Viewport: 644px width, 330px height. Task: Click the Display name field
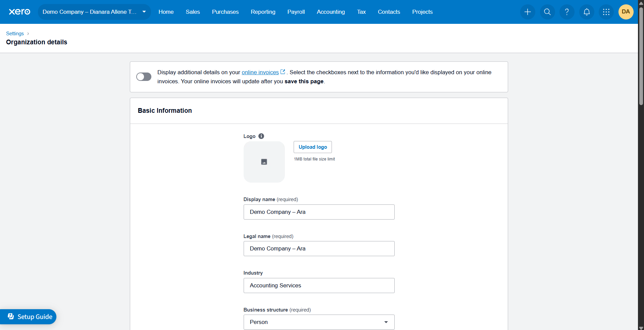(319, 212)
